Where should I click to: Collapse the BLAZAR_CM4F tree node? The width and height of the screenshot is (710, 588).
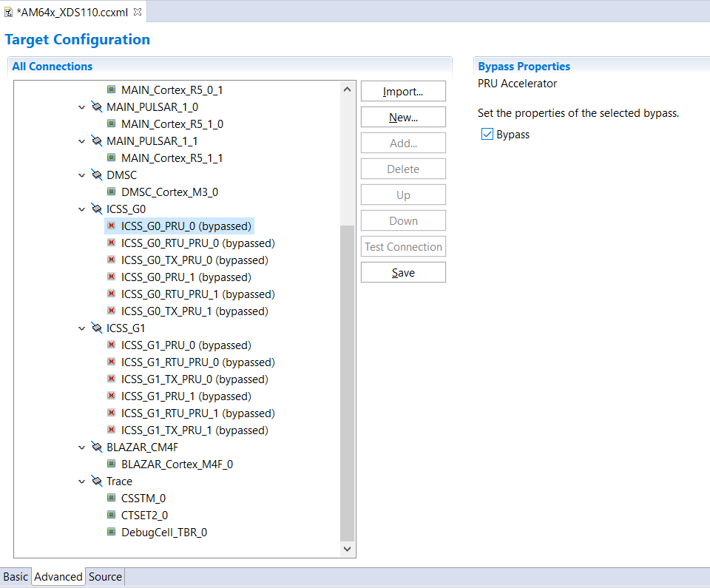pos(82,447)
